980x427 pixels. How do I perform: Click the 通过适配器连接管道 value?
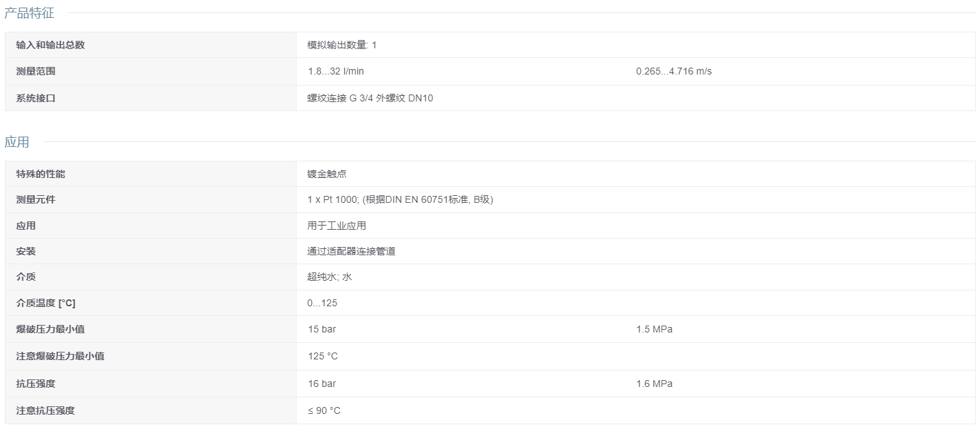[352, 251]
